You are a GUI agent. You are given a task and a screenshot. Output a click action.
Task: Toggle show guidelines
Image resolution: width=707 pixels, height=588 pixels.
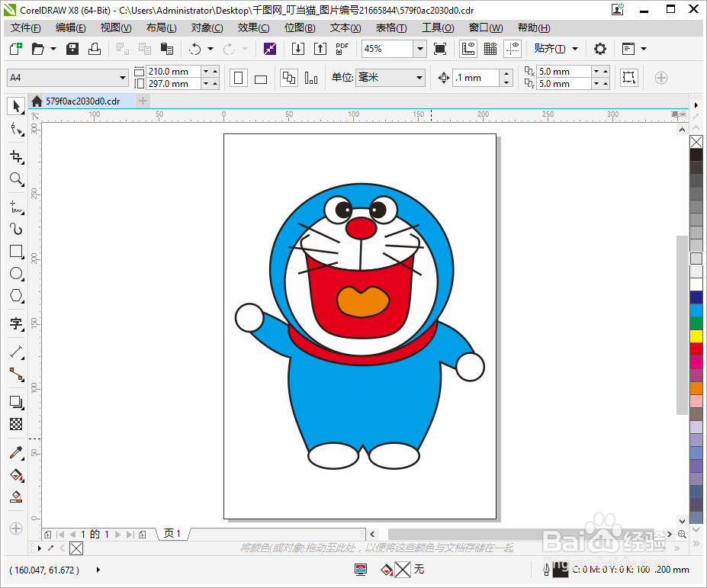(513, 49)
